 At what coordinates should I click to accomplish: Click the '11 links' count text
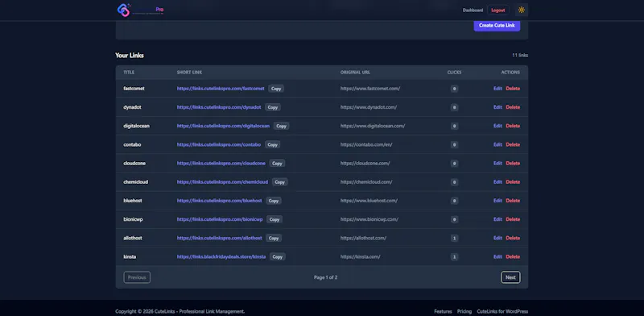click(x=520, y=55)
